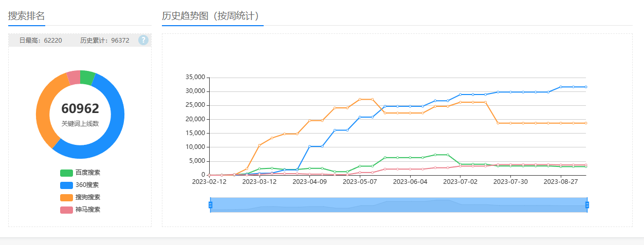This screenshot has height=245, width=644.
Task: Click the question mark help icon
Action: click(143, 40)
